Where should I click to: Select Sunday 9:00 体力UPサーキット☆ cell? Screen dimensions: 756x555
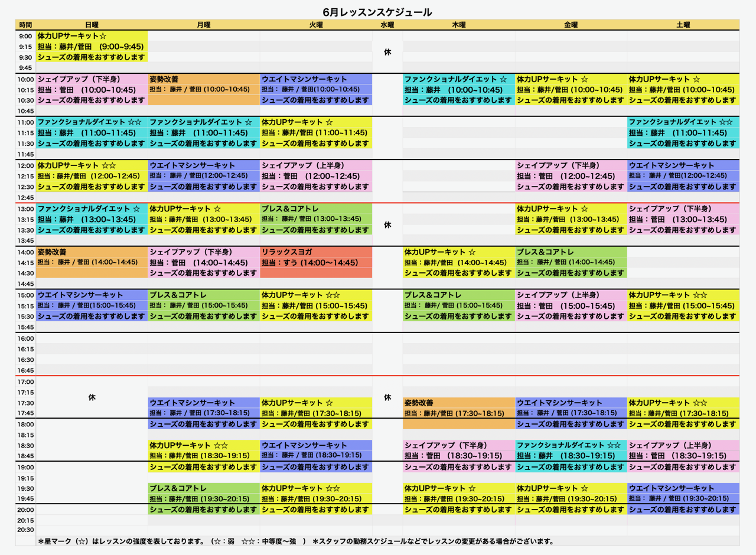click(x=92, y=36)
